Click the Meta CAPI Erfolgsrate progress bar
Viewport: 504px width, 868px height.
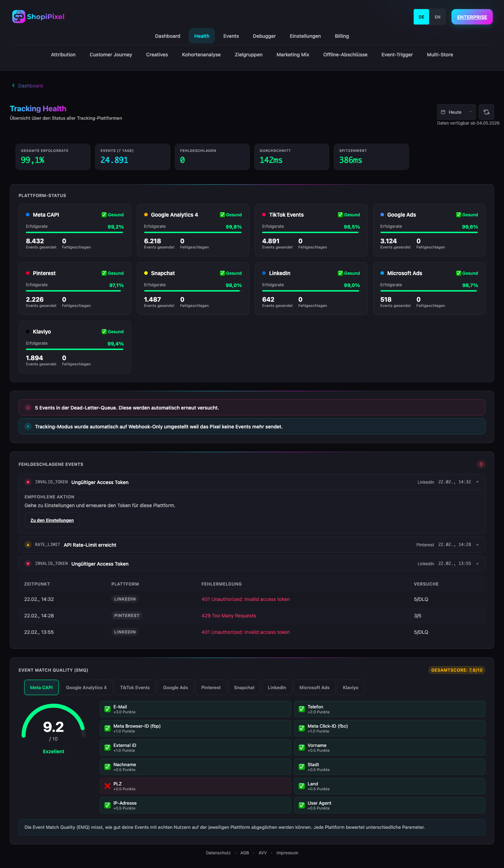coord(75,232)
